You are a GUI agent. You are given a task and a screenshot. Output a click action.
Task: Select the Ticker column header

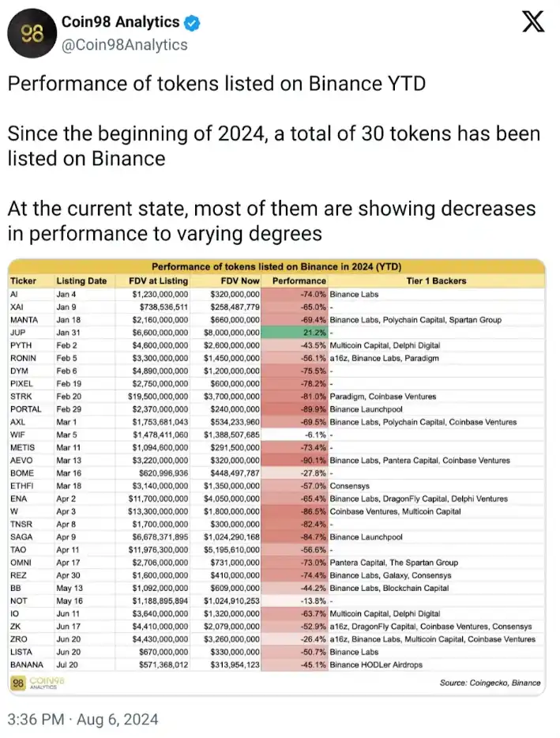point(24,281)
